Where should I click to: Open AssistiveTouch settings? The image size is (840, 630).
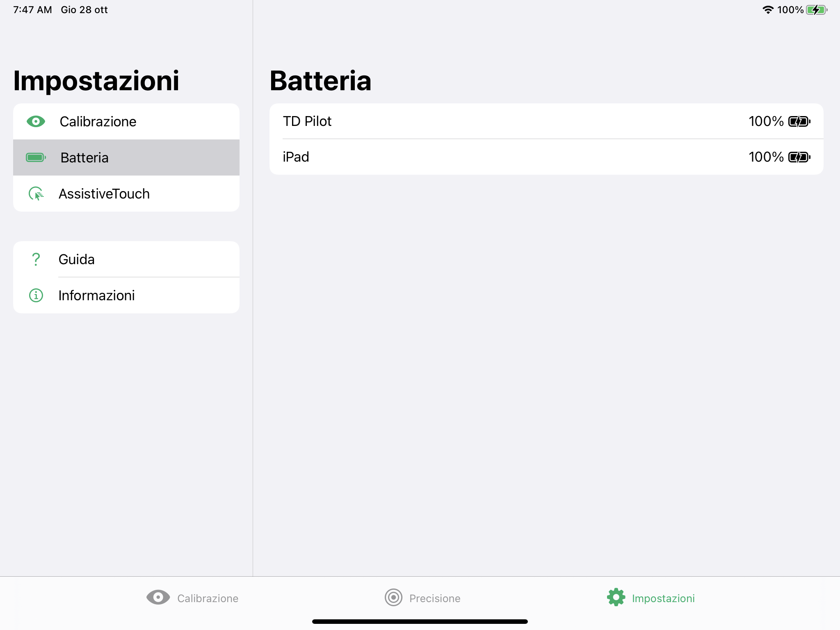click(104, 194)
